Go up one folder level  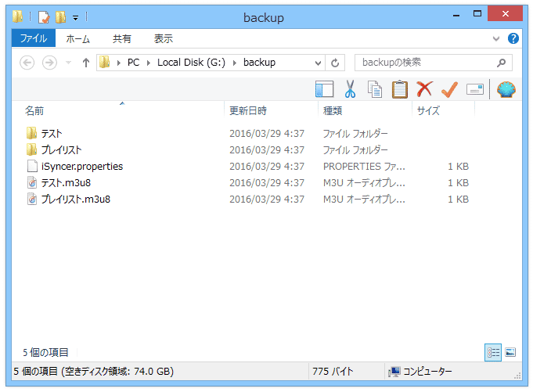86,63
